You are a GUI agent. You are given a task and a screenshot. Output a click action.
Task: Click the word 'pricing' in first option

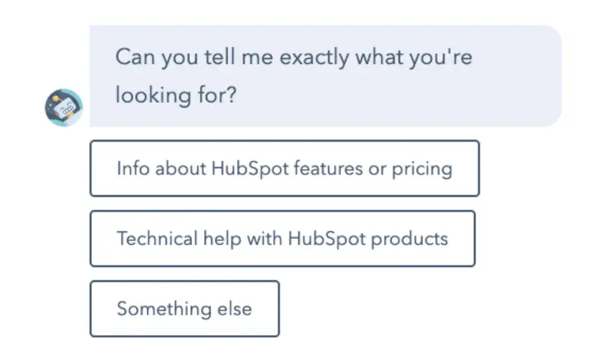point(422,169)
